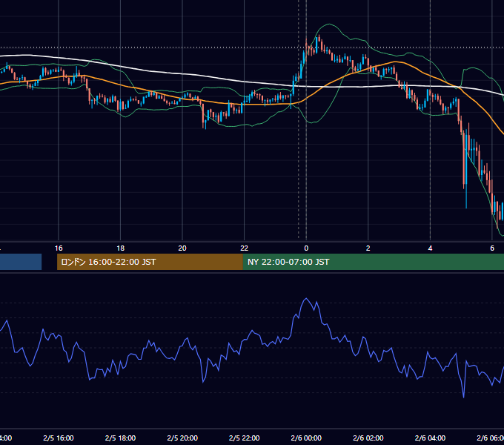Select the '22' hour label on price chart axis

[x=245, y=248]
